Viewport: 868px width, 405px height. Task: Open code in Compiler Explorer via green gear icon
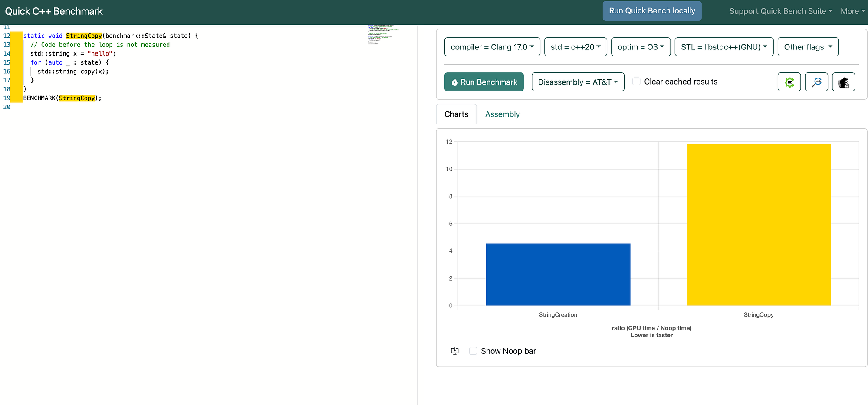pos(789,82)
